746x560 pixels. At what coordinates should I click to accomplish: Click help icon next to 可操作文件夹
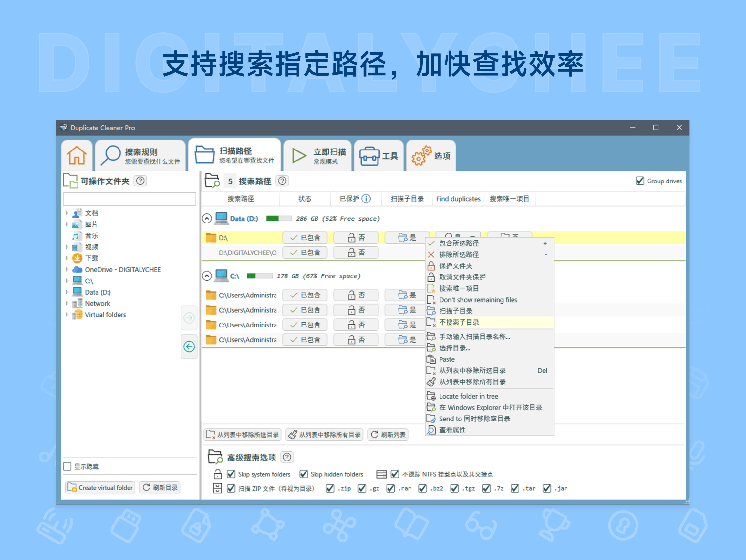click(x=140, y=181)
